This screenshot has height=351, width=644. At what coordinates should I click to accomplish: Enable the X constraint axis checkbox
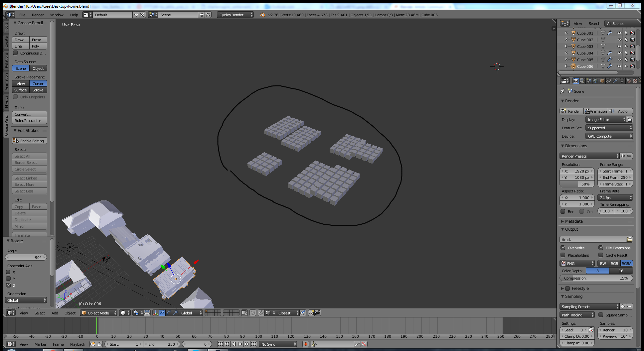point(8,272)
